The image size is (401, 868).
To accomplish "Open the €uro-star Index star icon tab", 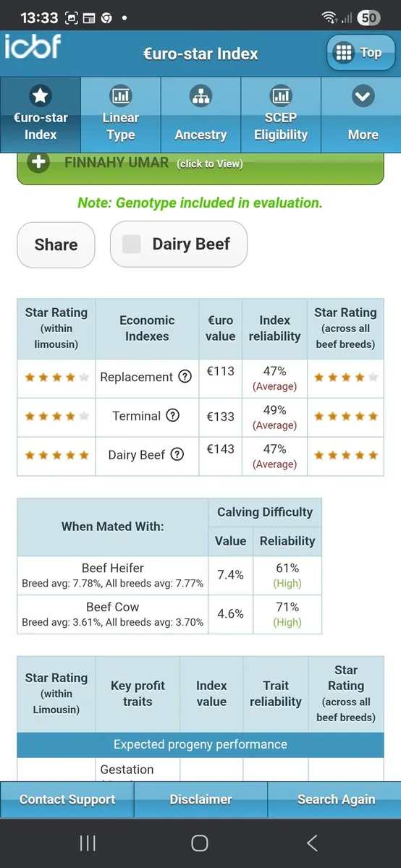I will [40, 95].
